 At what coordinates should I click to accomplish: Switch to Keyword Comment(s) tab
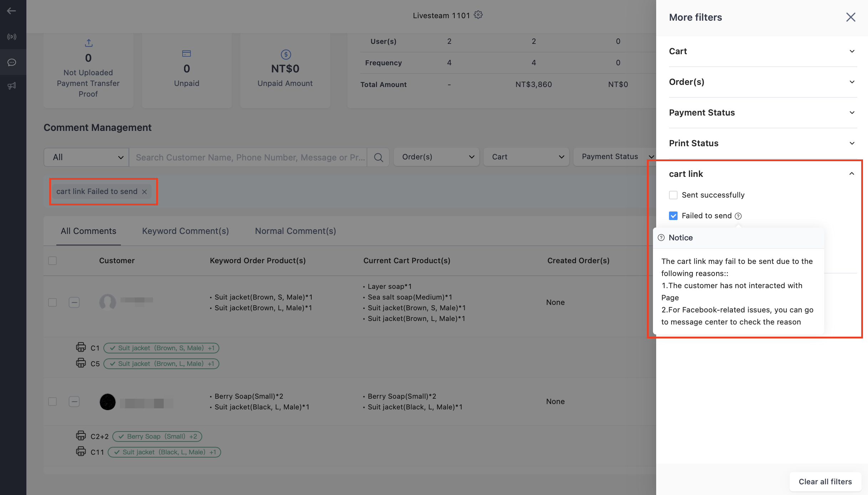coord(185,231)
